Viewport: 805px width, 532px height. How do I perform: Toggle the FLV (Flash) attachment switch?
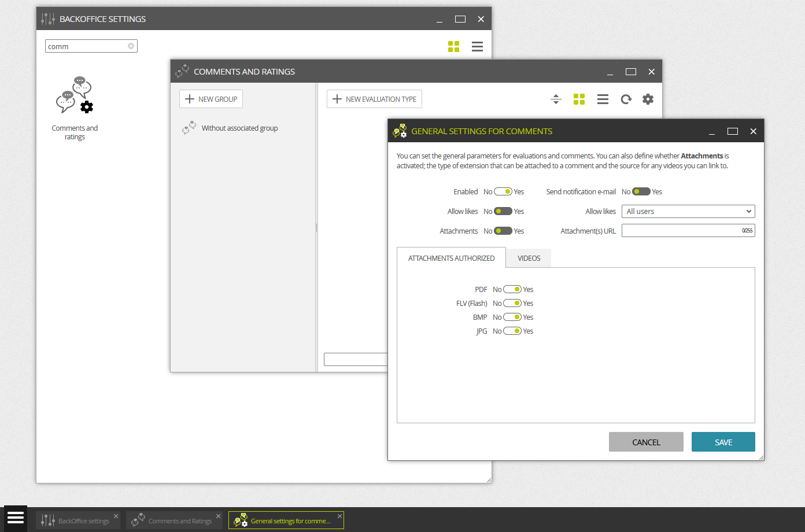(x=512, y=303)
